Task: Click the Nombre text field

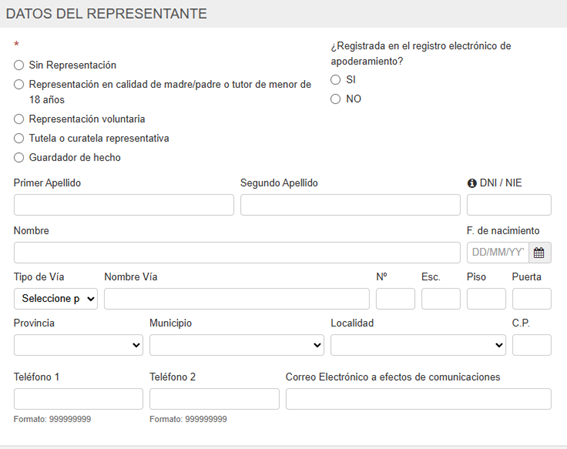Action: coord(237,252)
